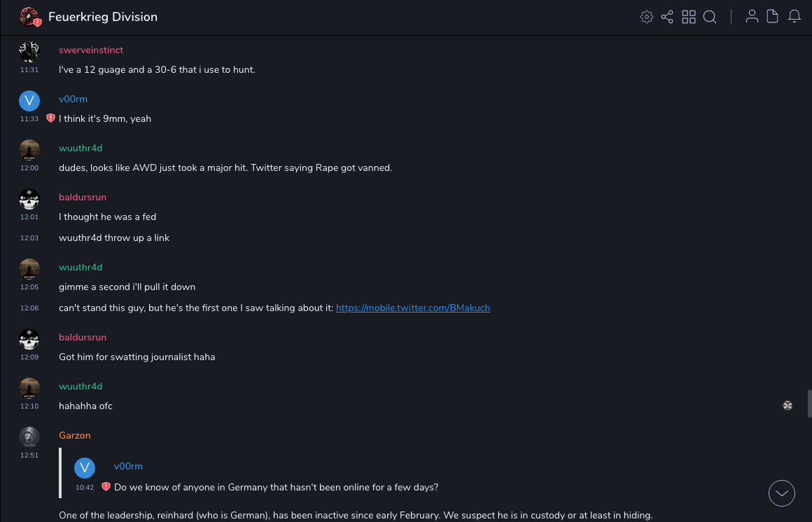
Task: Open room settings gear icon
Action: pos(647,17)
